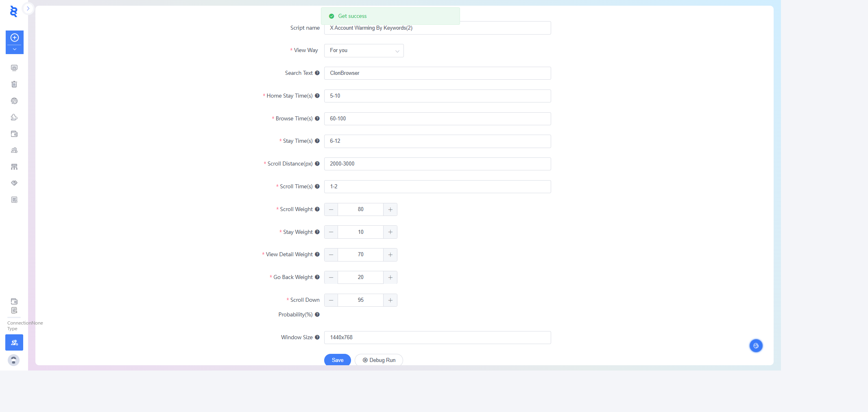Viewport: 868px width, 412px height.
Task: Click the Window Size input field
Action: [437, 338]
